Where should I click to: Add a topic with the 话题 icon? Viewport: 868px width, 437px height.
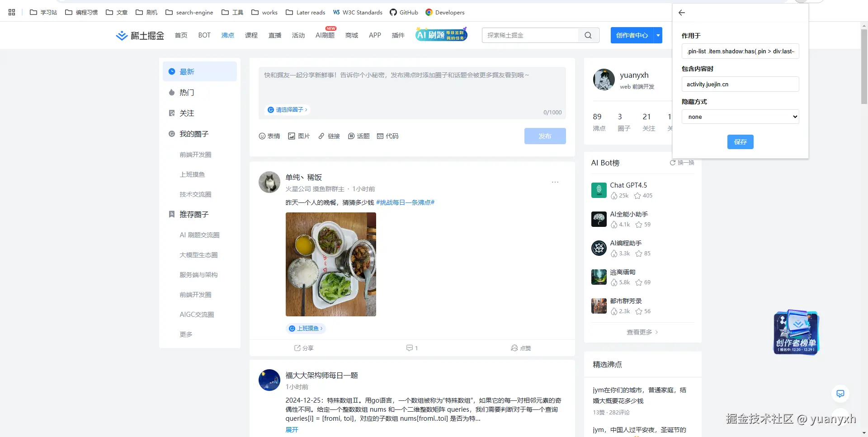[359, 136]
